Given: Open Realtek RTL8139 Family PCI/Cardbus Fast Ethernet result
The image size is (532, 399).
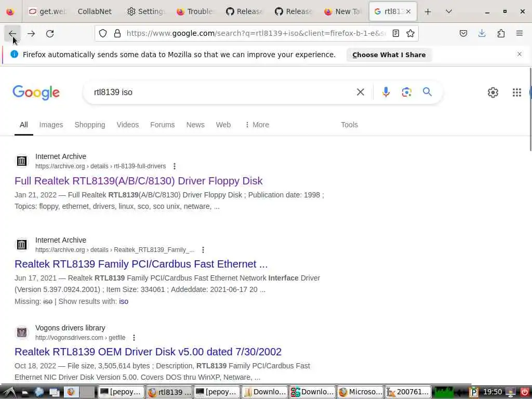Looking at the screenshot, I should 141,264.
